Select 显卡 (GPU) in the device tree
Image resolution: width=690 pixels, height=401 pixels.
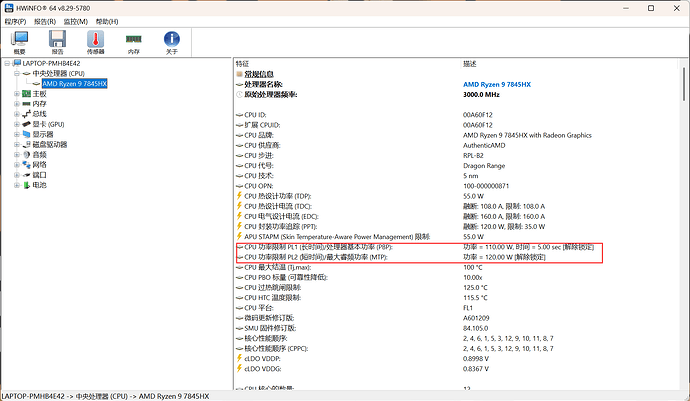point(48,124)
